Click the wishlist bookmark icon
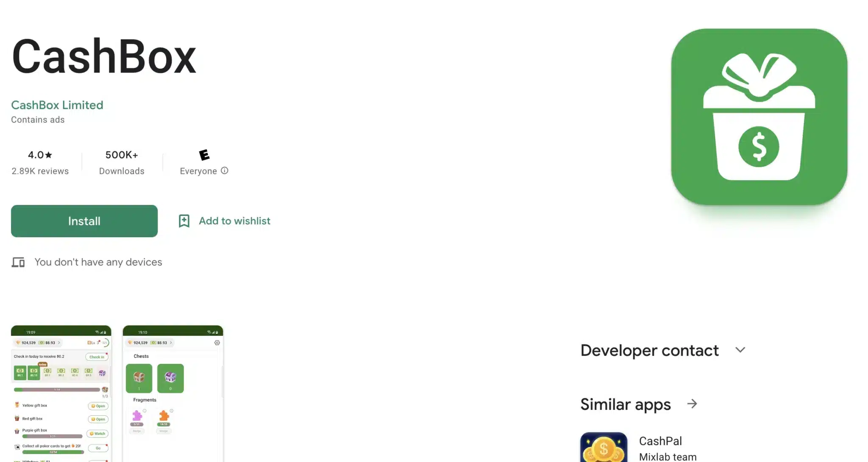Screen dimensions: 868x462 [184, 221]
